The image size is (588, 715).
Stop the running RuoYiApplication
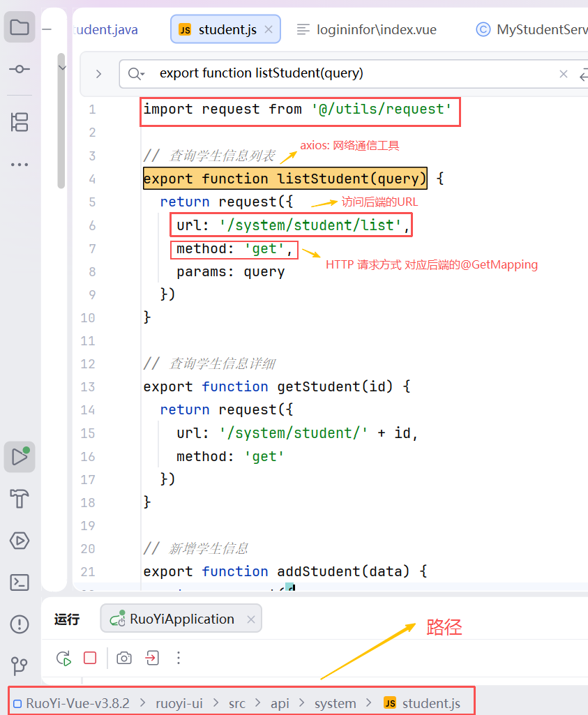(90, 658)
